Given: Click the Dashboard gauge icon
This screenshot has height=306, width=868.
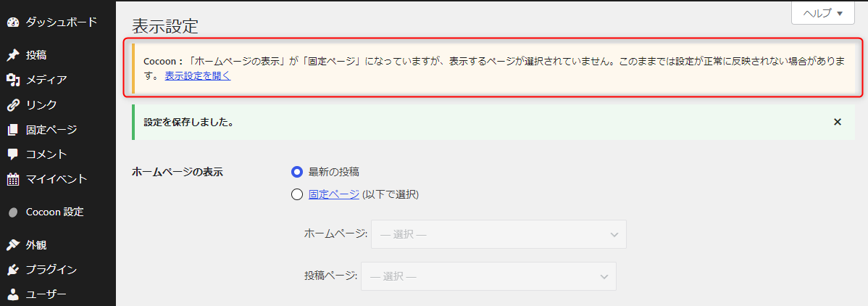Looking at the screenshot, I should pos(12,22).
